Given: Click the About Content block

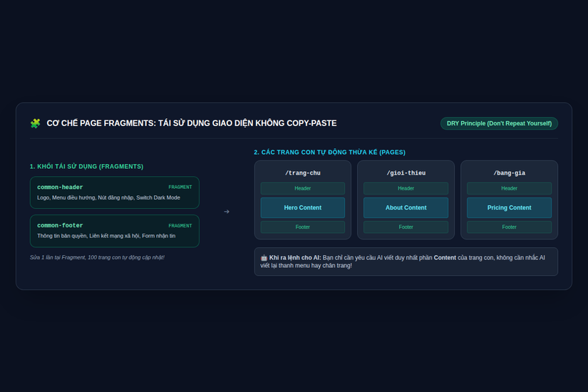Looking at the screenshot, I should (406, 207).
